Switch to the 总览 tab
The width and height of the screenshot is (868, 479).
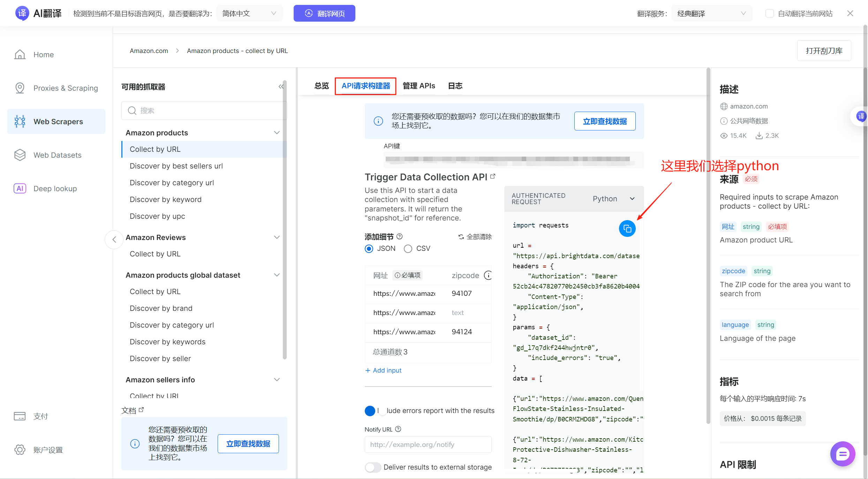tap(322, 86)
